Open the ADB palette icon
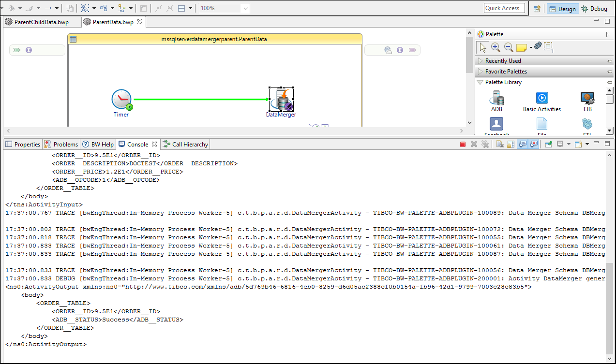Screen dimensions: 616x364 click(x=496, y=98)
